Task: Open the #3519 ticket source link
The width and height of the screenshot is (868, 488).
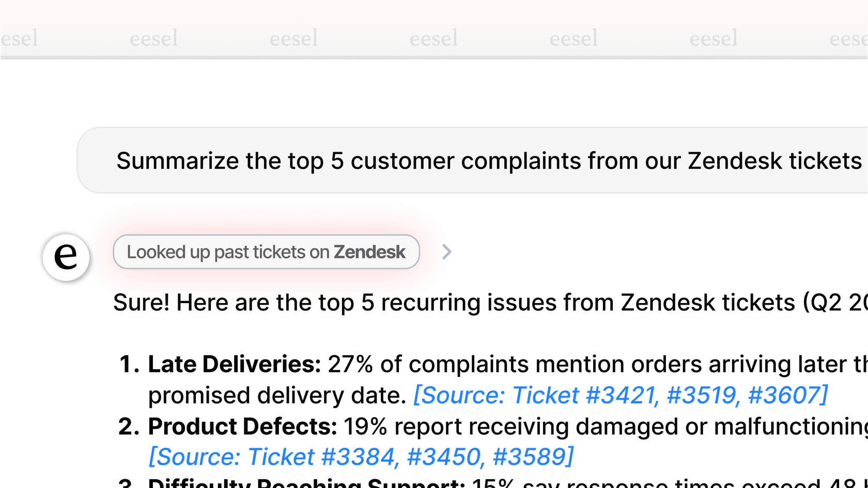Action: pos(701,396)
